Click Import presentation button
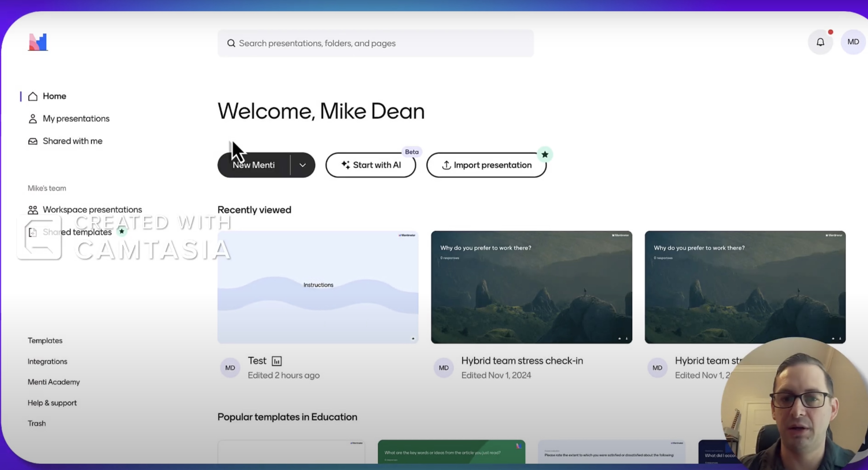868x470 pixels. coord(486,165)
